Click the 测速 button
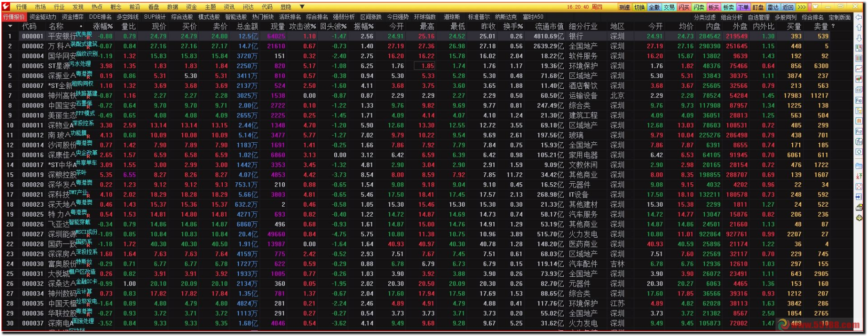868x336 pixels. tap(624, 7)
